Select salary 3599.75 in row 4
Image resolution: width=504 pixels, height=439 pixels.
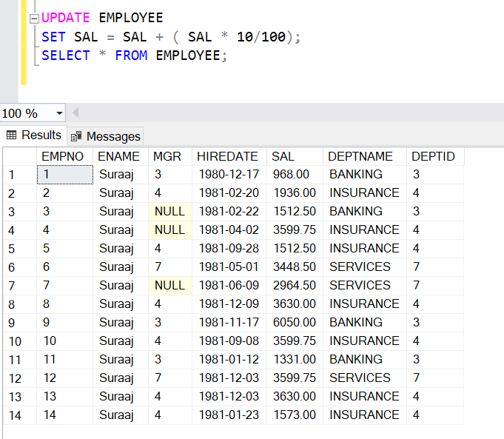[295, 230]
